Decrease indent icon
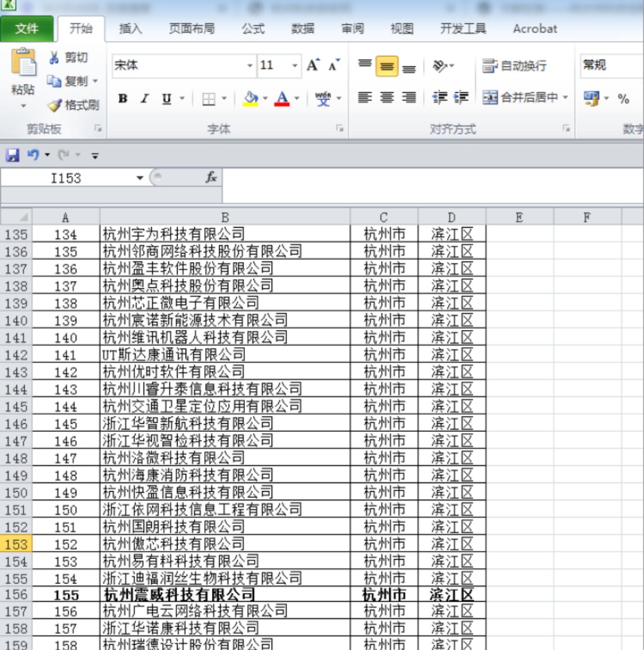This screenshot has height=650, width=644. 440,97
